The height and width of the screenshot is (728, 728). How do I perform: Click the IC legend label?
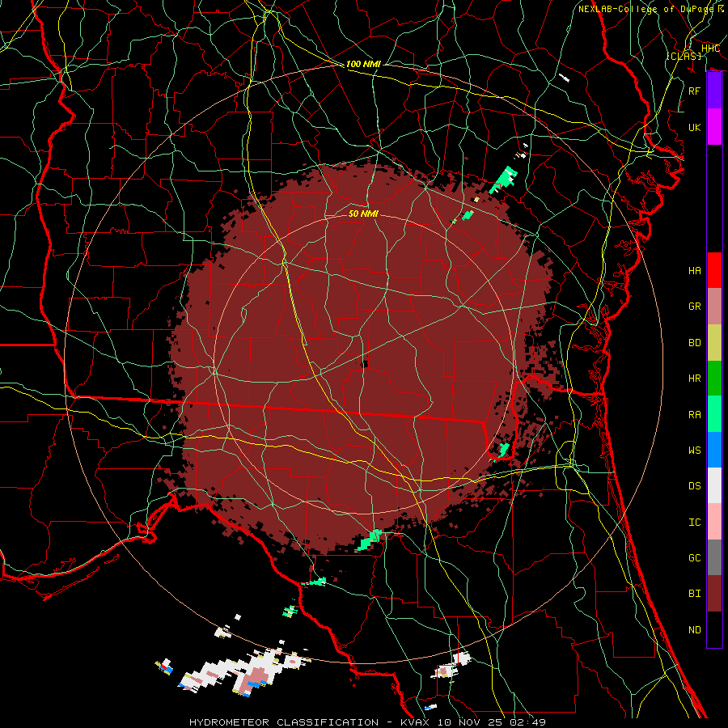[694, 523]
